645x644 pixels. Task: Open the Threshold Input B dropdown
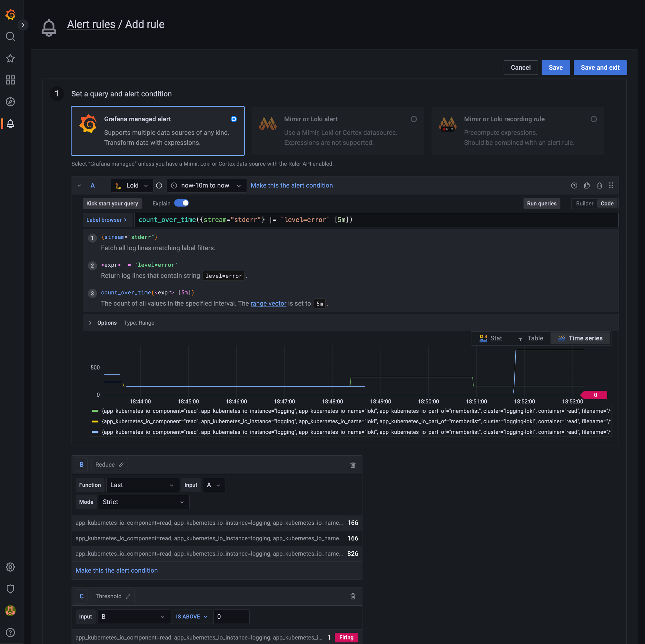click(134, 617)
